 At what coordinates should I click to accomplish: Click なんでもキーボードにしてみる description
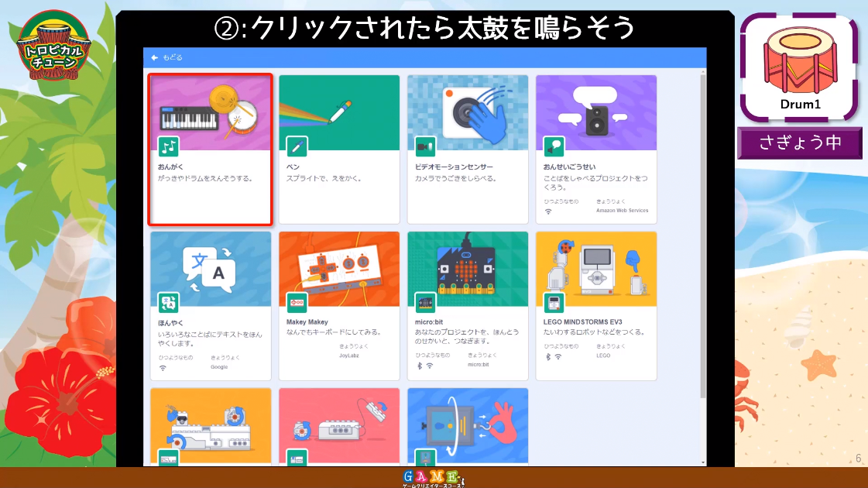pyautogui.click(x=334, y=332)
